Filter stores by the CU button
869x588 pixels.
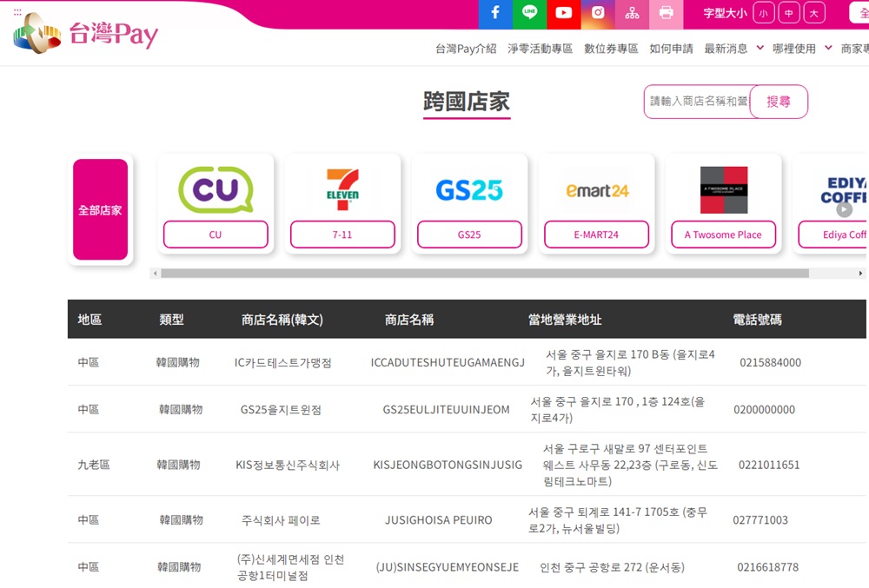click(216, 235)
